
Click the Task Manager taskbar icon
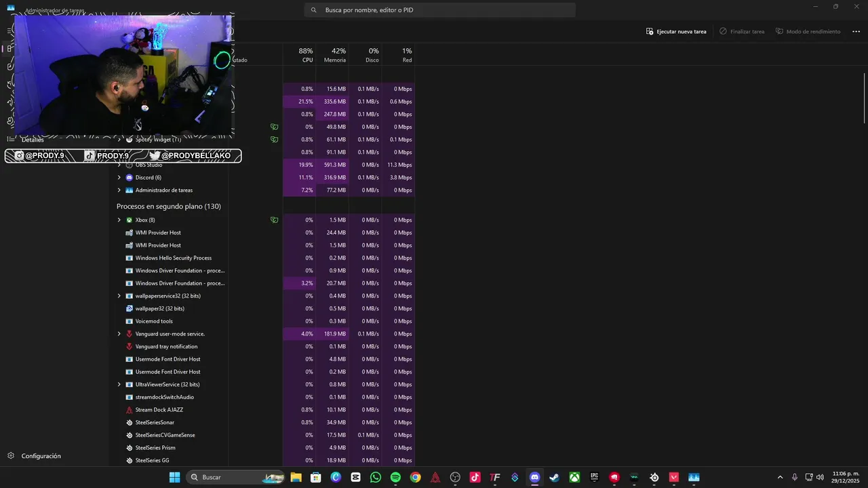tap(694, 477)
